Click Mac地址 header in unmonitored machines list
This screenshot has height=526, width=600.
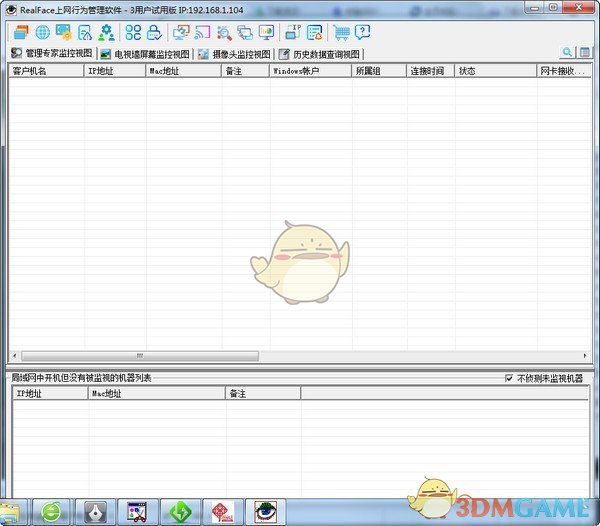[x=157, y=394]
